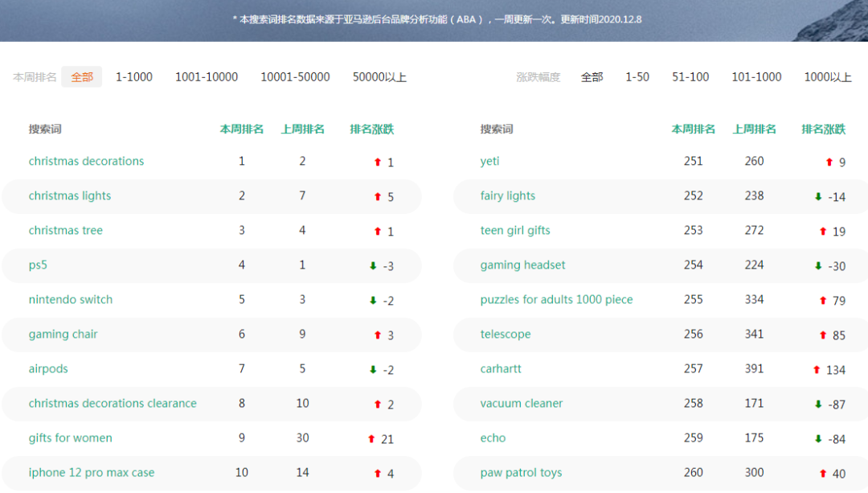Click red up arrow beside christmas lights
Screen dimensions: 868x493
pos(378,197)
